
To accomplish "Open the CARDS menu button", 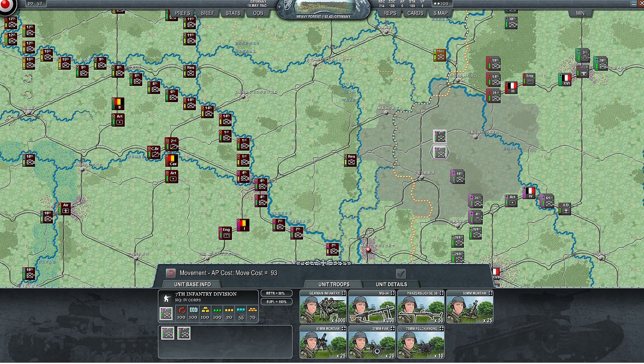I will [415, 13].
